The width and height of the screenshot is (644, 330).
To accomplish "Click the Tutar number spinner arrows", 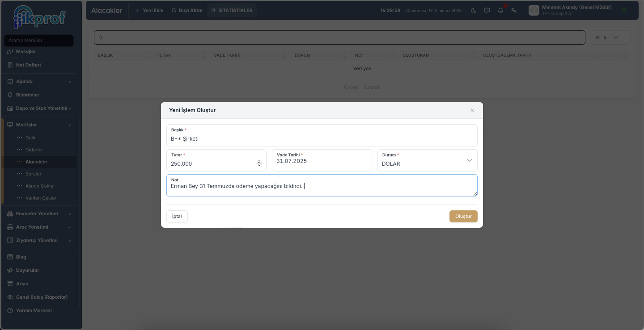I will tap(259, 164).
